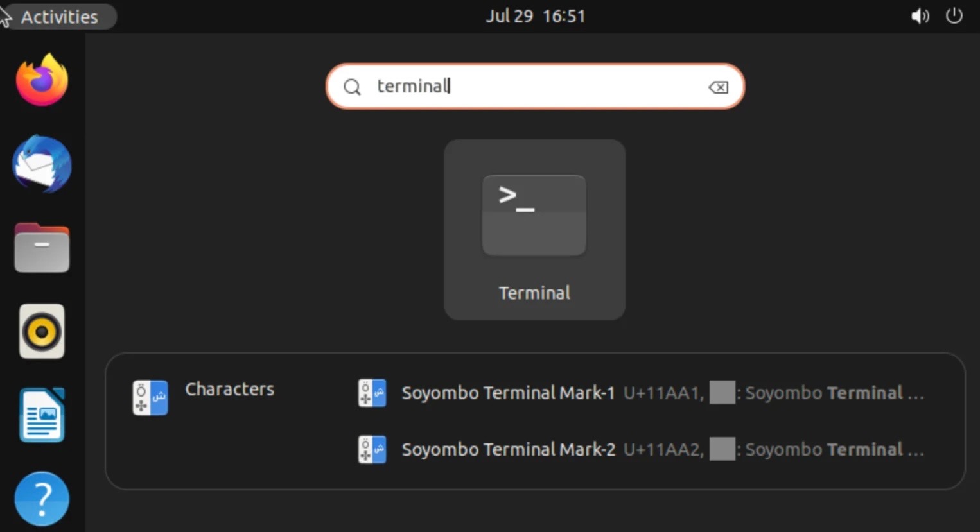Open Thunderbird Mail from the dock
Image resolution: width=980 pixels, height=532 pixels.
tap(42, 164)
